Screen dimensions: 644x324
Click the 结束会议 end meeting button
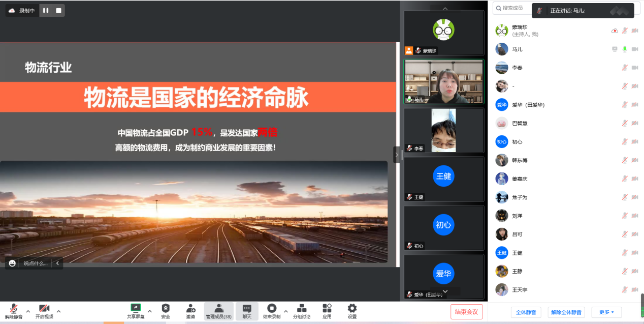coord(466,312)
